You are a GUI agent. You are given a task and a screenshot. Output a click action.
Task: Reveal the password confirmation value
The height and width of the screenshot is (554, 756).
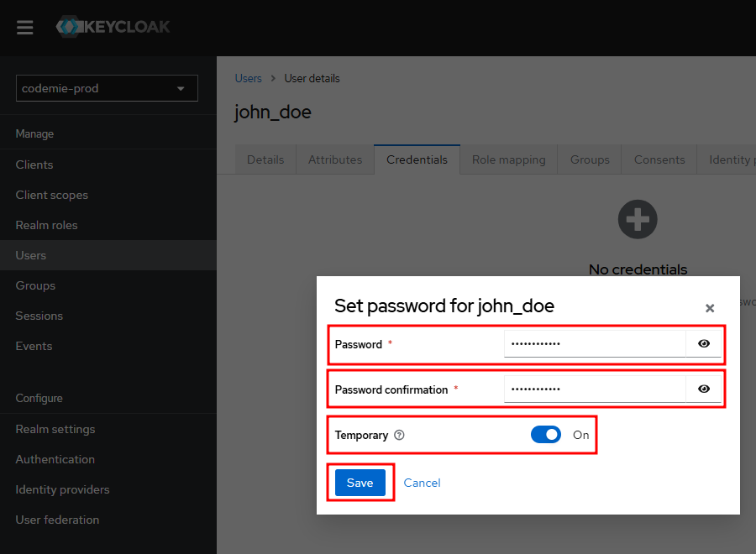point(704,389)
